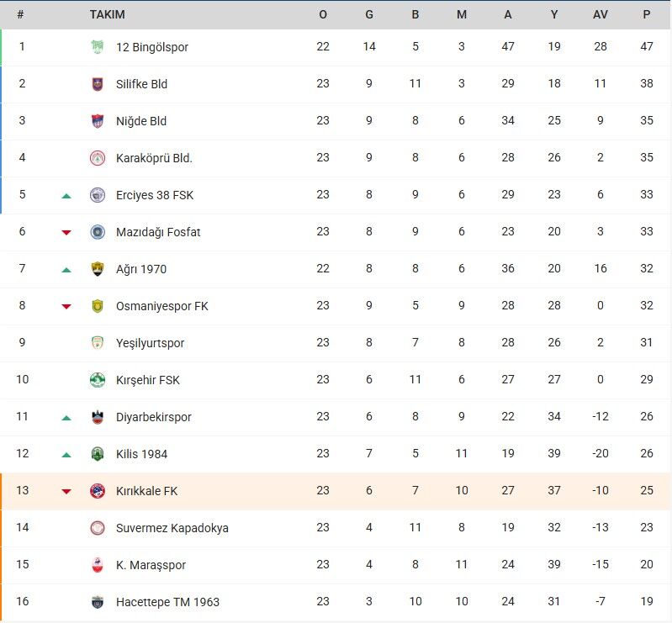The width and height of the screenshot is (672, 623).
Task: Select the Kilis 1984 team name
Action: [141, 454]
